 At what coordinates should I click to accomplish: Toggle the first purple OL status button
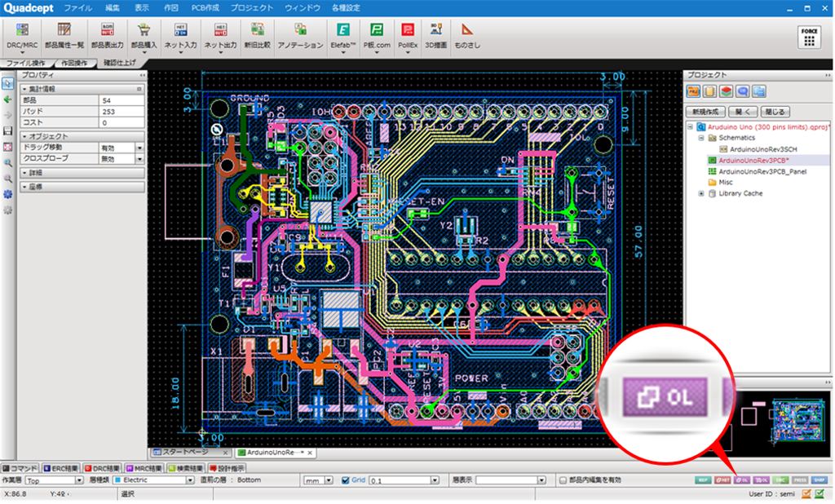click(x=742, y=480)
